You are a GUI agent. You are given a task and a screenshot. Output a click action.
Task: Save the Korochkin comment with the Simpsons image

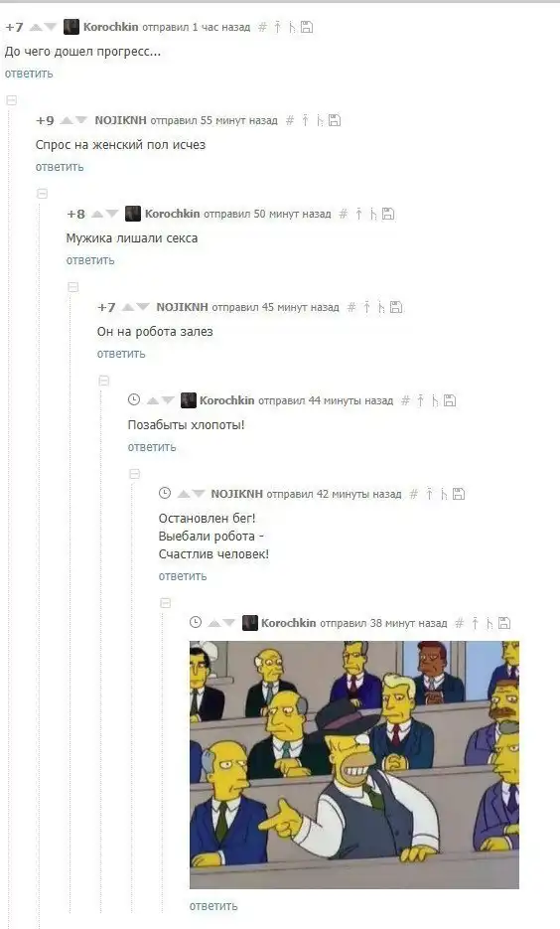tap(503, 623)
